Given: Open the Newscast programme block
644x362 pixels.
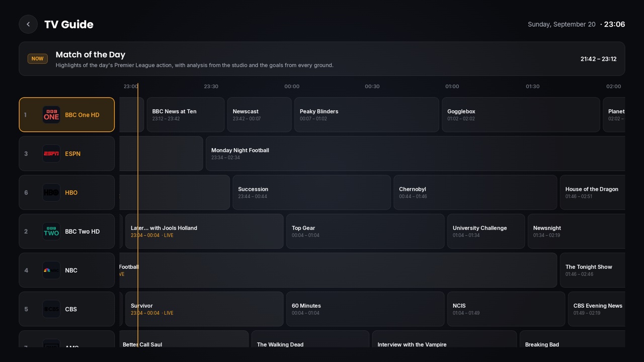Looking at the screenshot, I should pyautogui.click(x=259, y=115).
